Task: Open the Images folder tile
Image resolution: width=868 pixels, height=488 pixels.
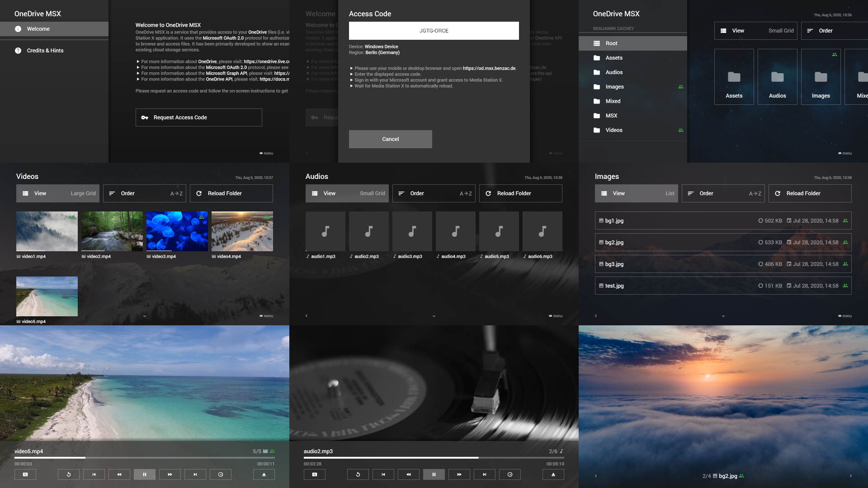Action: click(x=821, y=77)
